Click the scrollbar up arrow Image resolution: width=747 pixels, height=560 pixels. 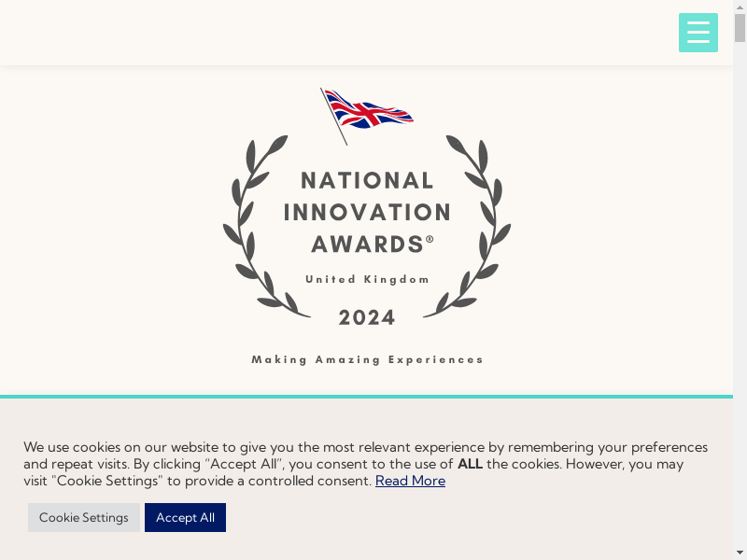[x=740, y=7]
